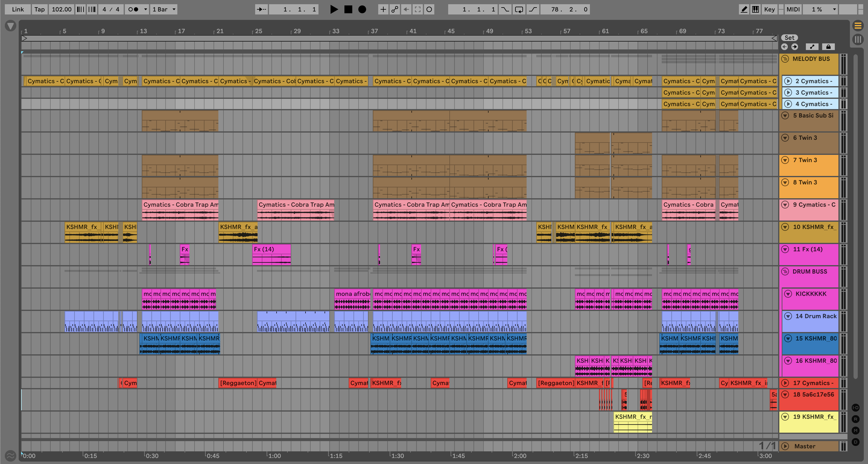Click the Link button

(18, 9)
